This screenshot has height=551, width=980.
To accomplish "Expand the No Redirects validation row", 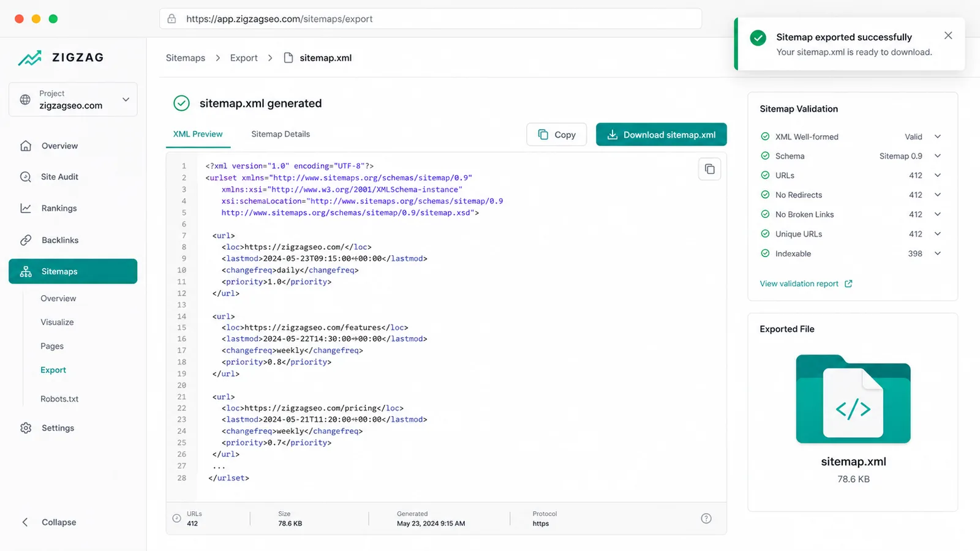I will 938,195.
